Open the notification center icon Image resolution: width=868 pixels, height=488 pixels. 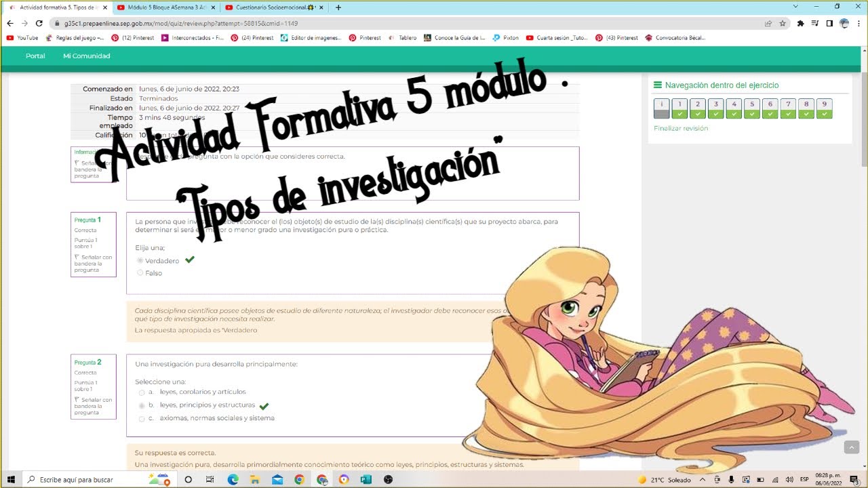[854, 480]
